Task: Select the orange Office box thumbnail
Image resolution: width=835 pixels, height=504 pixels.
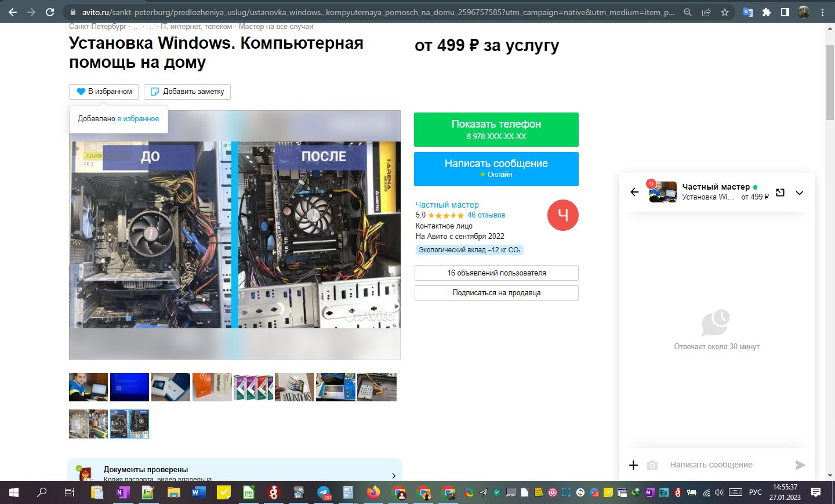Action: click(x=212, y=387)
